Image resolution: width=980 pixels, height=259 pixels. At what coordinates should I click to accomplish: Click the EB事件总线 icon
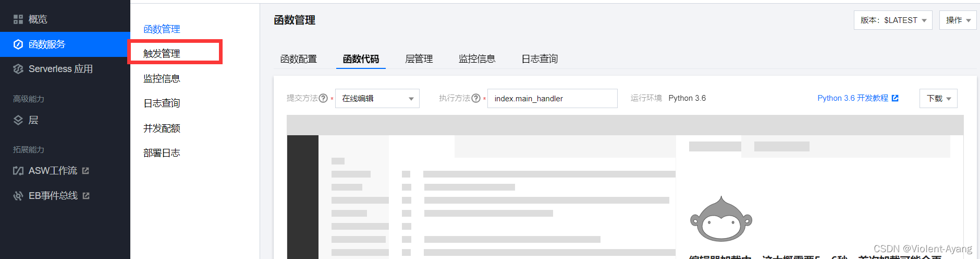coord(18,196)
